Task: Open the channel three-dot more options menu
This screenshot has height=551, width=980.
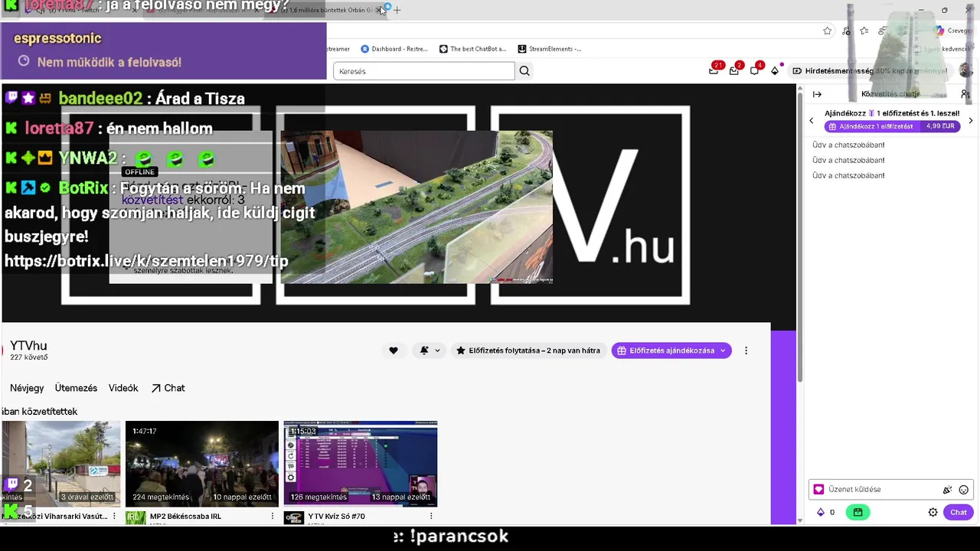Action: [x=746, y=350]
